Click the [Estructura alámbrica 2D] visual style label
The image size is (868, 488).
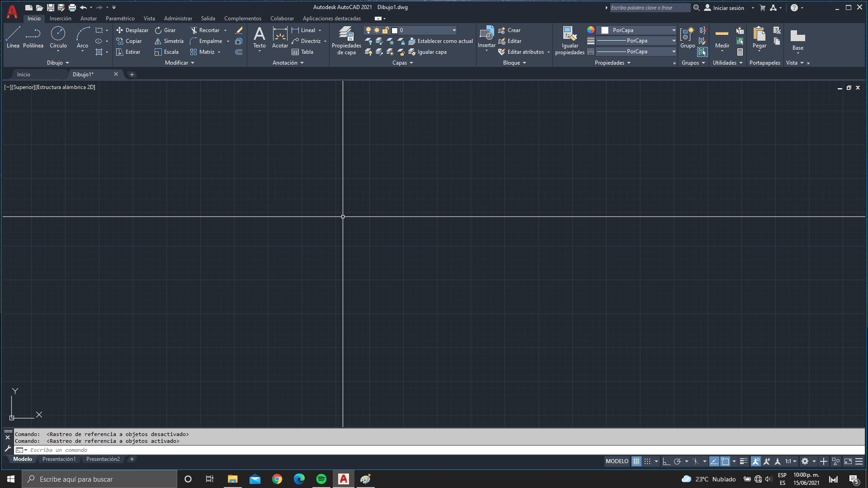pyautogui.click(x=65, y=87)
